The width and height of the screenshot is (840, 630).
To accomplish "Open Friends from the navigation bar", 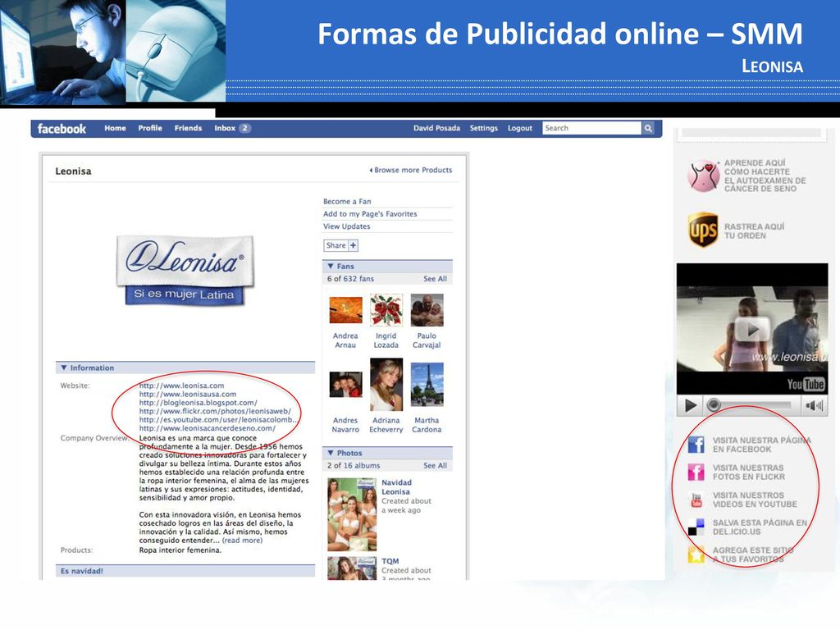I will point(188,128).
